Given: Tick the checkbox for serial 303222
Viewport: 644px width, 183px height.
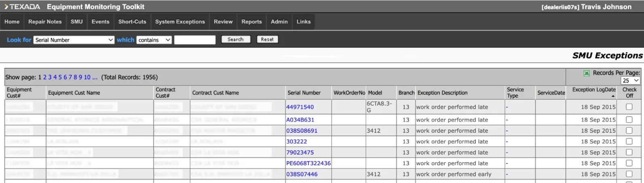Looking at the screenshot, I should 629,141.
